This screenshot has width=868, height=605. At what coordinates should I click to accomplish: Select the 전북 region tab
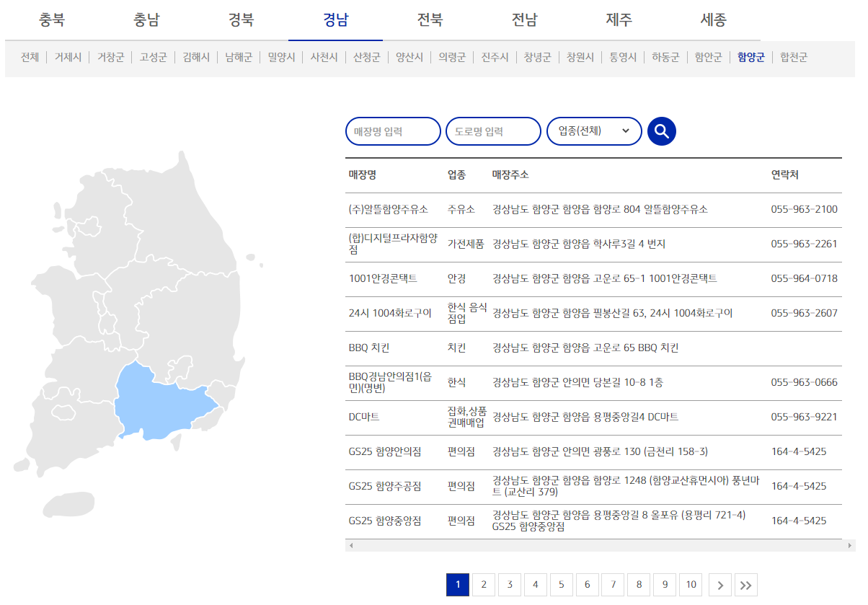(x=430, y=20)
